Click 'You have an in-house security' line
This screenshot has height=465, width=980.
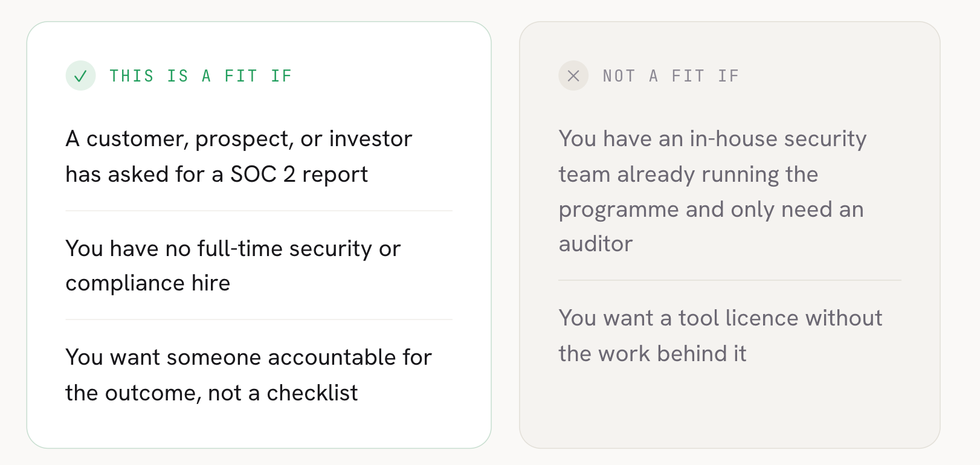(713, 139)
